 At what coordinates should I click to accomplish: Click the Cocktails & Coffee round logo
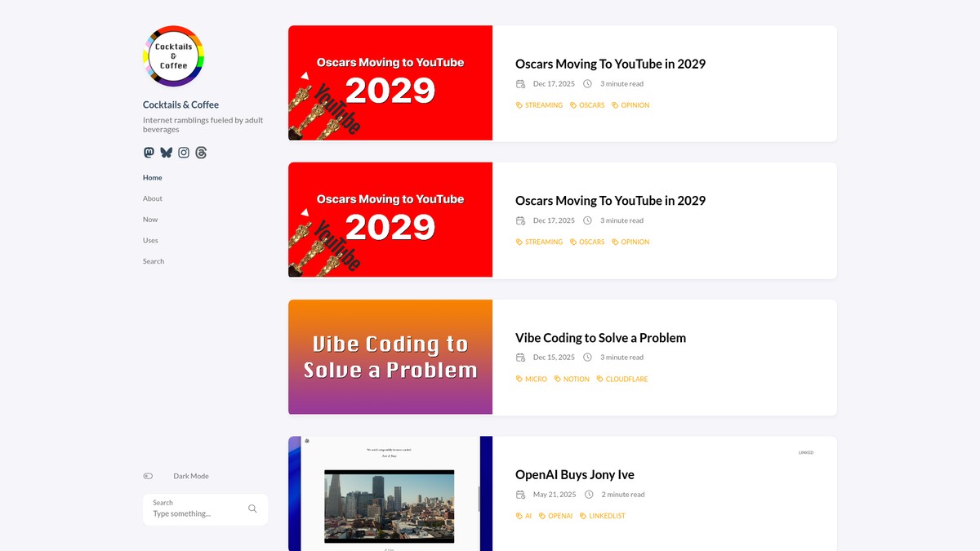click(174, 56)
